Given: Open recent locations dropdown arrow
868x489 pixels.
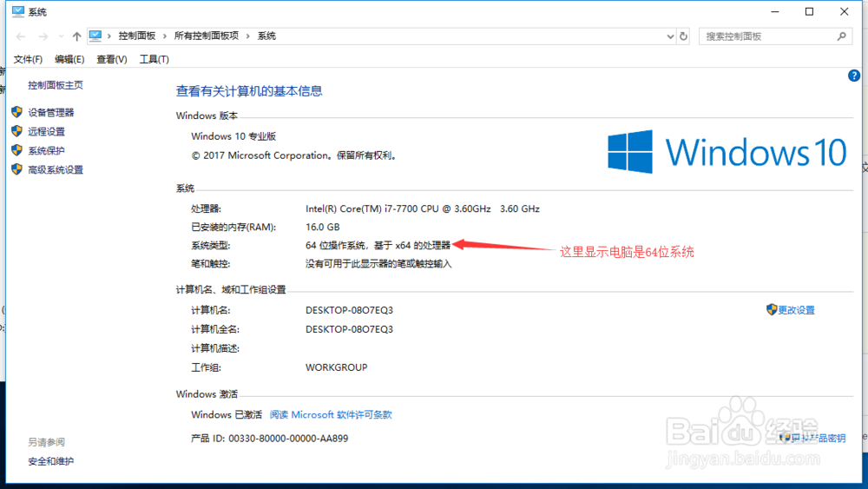Looking at the screenshot, I should [x=61, y=36].
